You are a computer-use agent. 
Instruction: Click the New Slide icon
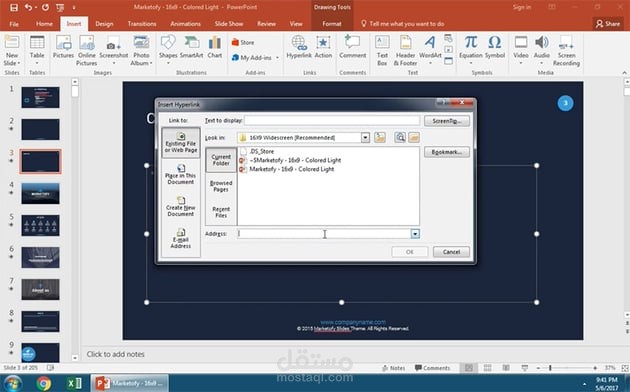coord(12,43)
